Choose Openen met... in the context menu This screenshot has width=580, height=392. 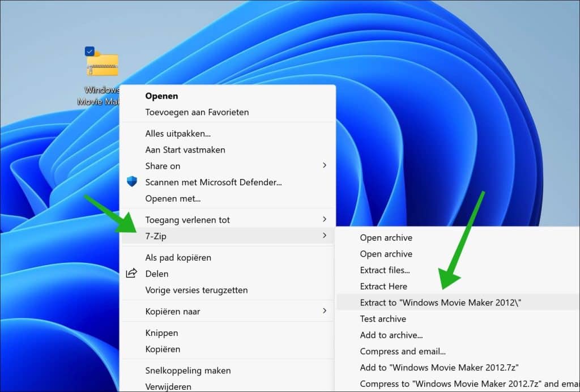[x=228, y=199]
